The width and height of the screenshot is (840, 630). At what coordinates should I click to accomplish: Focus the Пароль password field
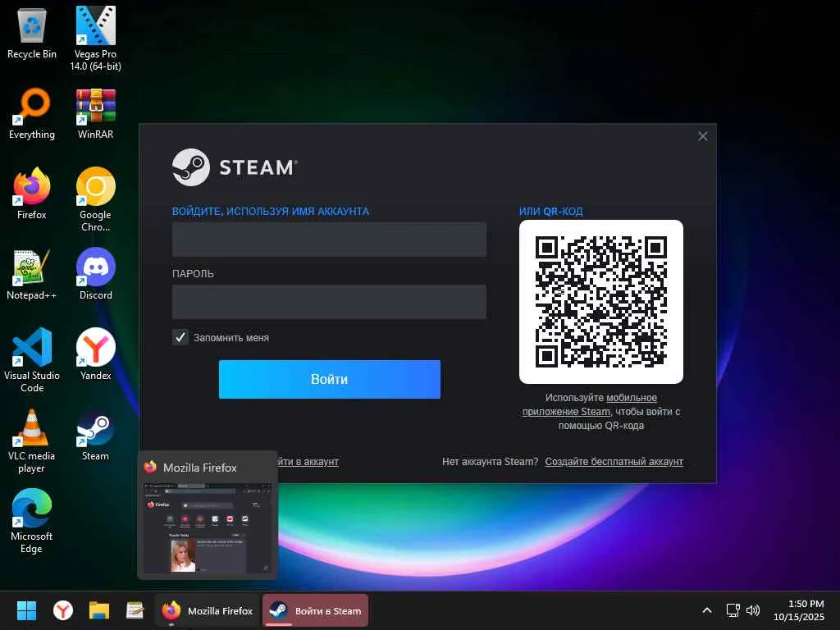coord(329,302)
